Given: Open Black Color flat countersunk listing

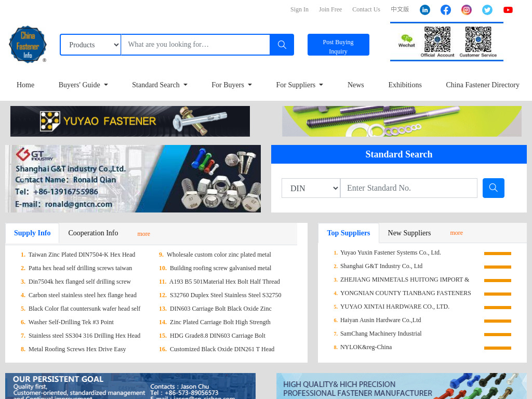Looking at the screenshot, I should coord(85,309).
